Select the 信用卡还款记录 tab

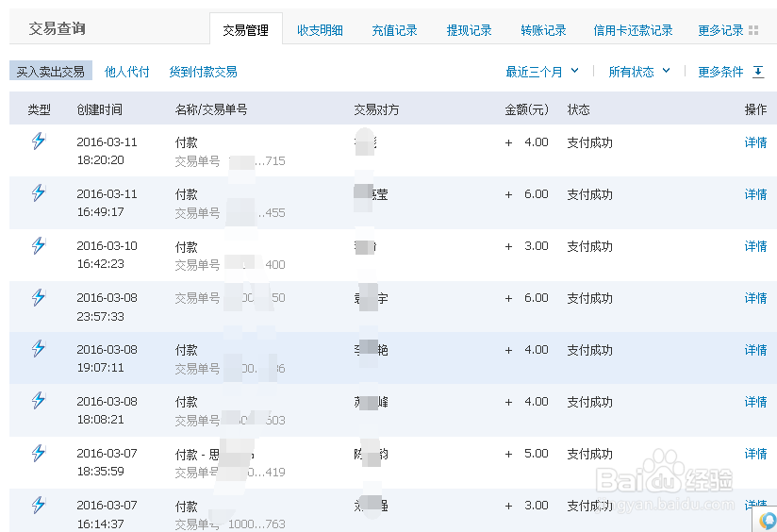point(633,30)
